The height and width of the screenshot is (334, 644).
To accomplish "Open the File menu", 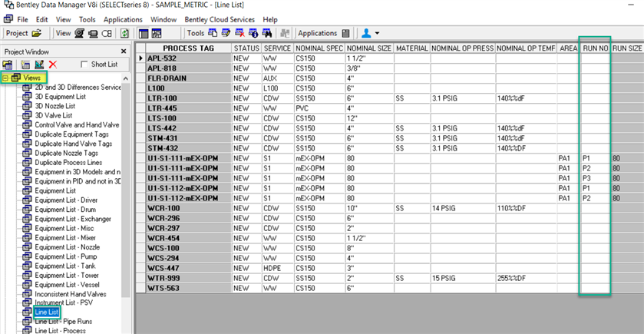I will [x=22, y=19].
